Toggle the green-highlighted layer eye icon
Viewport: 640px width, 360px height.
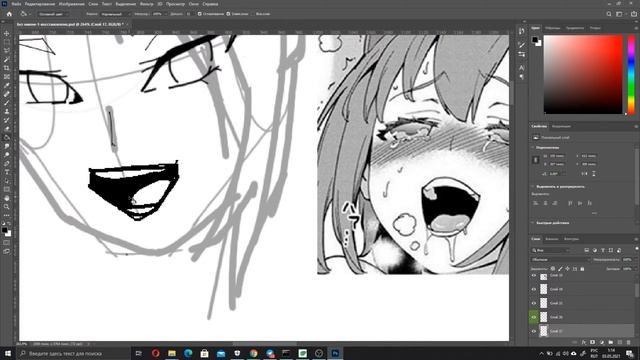[533, 317]
